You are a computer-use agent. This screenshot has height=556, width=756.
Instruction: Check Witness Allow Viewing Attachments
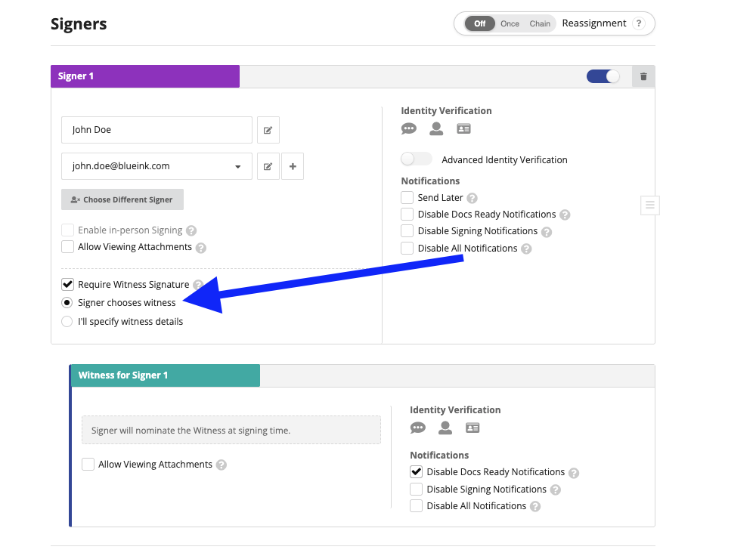88,464
